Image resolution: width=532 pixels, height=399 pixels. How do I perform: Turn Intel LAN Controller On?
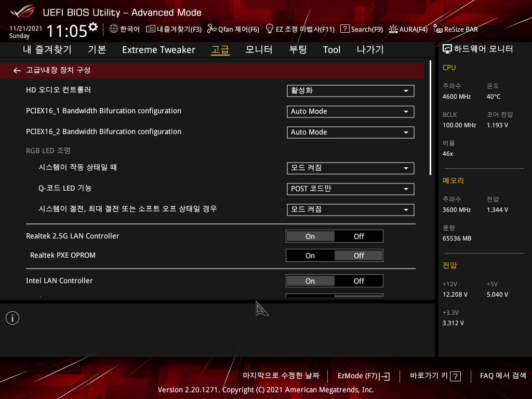(x=310, y=281)
